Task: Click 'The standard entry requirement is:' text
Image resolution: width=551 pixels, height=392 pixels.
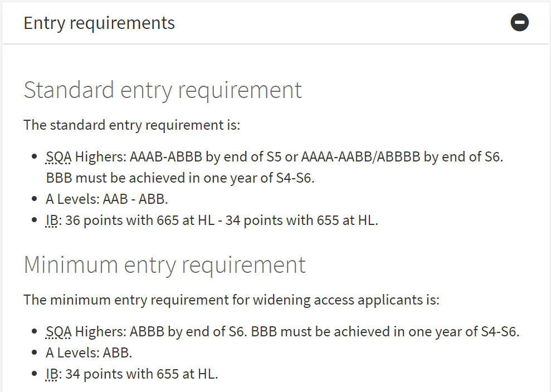Action: [x=132, y=125]
